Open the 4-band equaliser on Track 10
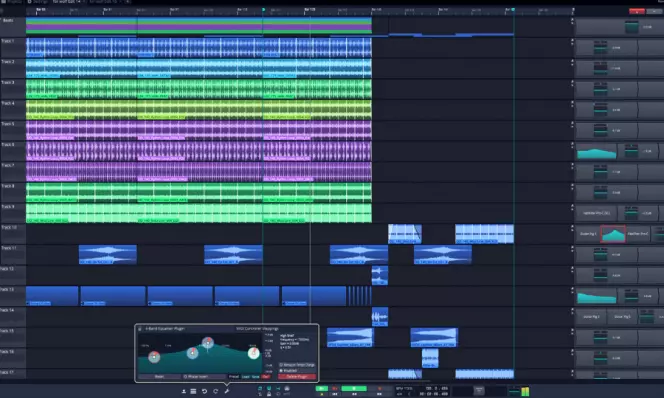This screenshot has height=398, width=664. coord(613,234)
